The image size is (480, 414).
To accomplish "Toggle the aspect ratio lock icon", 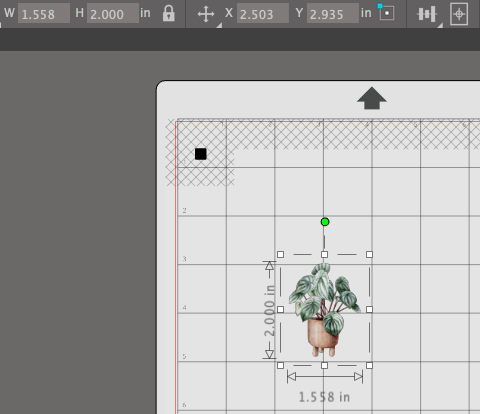I will (169, 14).
